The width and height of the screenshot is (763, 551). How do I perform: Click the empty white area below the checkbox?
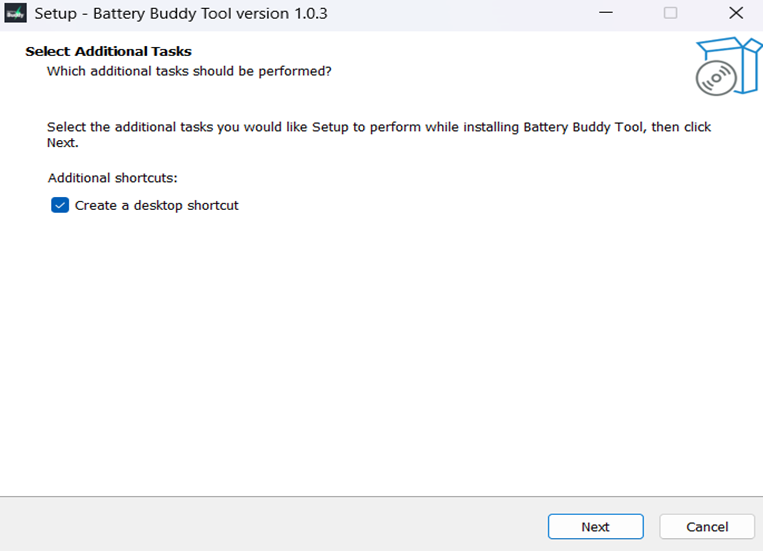click(380, 350)
